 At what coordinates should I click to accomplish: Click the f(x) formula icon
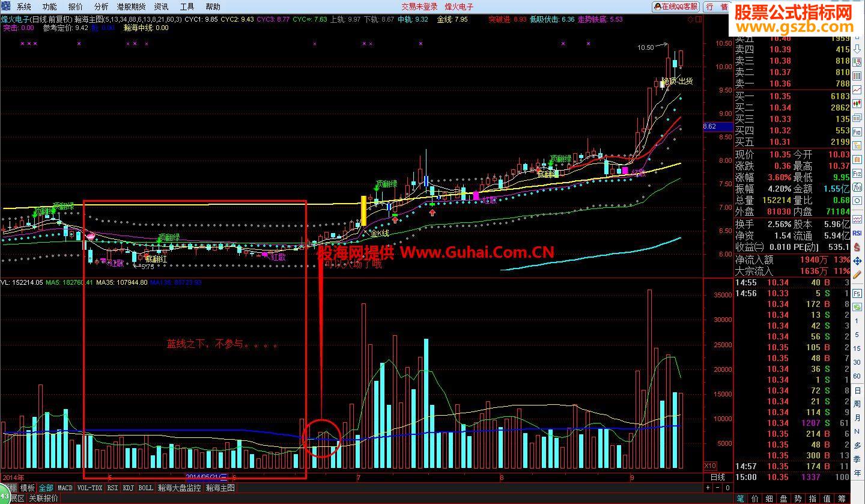857,187
